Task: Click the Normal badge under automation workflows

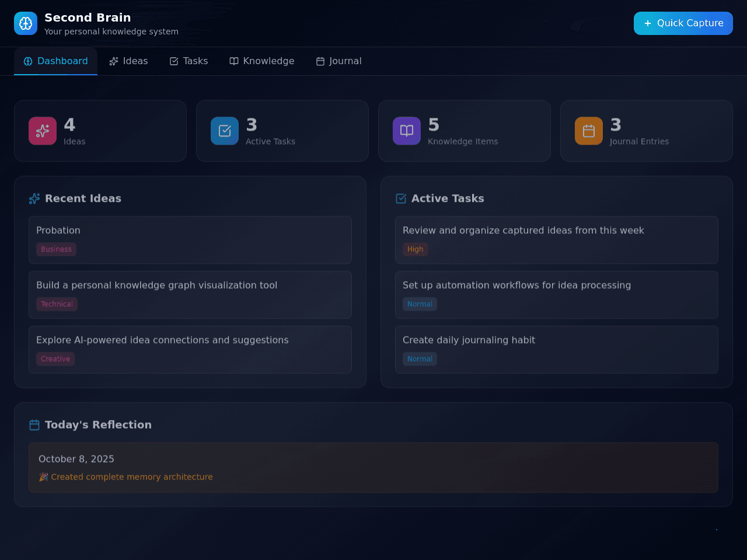Action: (420, 304)
